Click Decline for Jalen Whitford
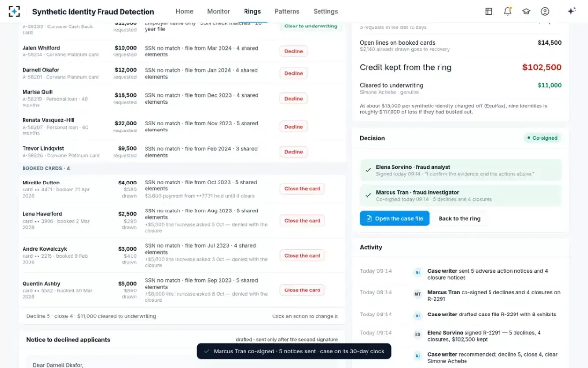Image resolution: width=588 pixels, height=368 pixels. tap(294, 51)
